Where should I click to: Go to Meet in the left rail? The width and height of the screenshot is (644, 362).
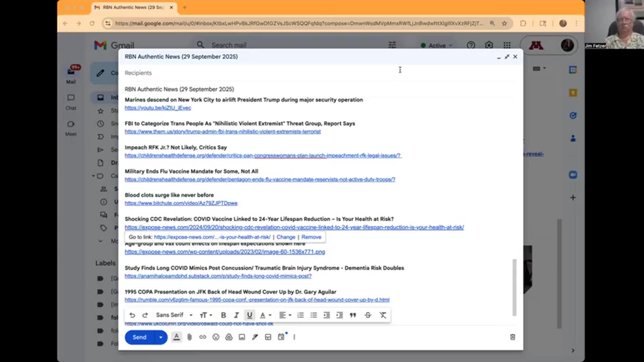(71, 128)
